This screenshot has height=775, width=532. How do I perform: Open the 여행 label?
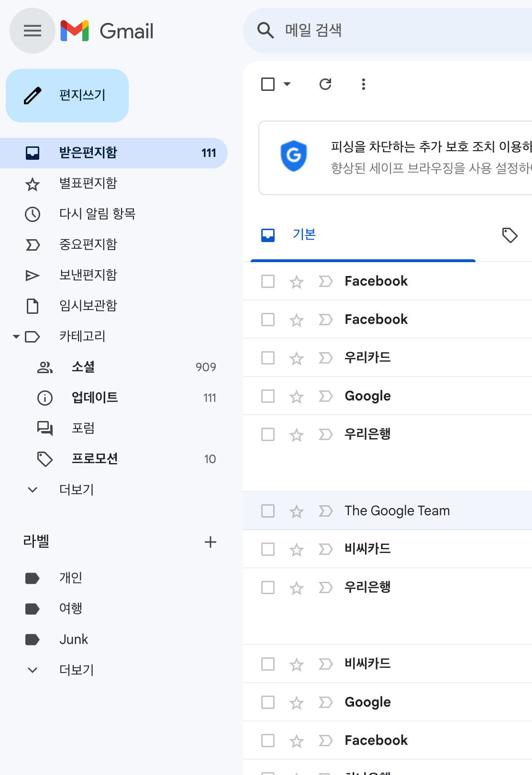click(x=114, y=609)
